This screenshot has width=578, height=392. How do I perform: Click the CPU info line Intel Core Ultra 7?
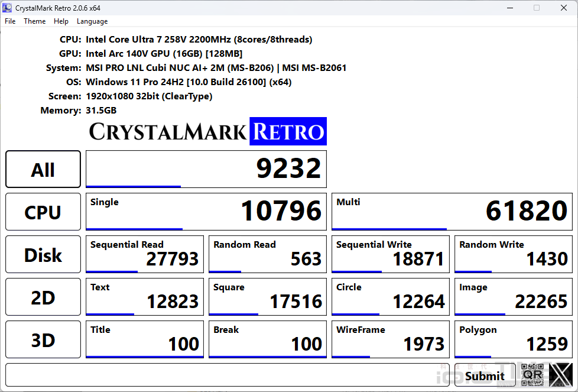pyautogui.click(x=199, y=40)
